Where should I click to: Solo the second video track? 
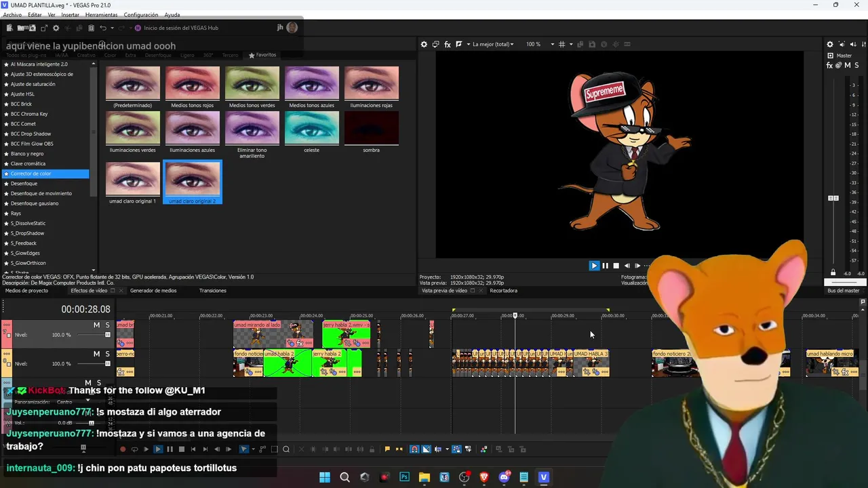point(107,354)
